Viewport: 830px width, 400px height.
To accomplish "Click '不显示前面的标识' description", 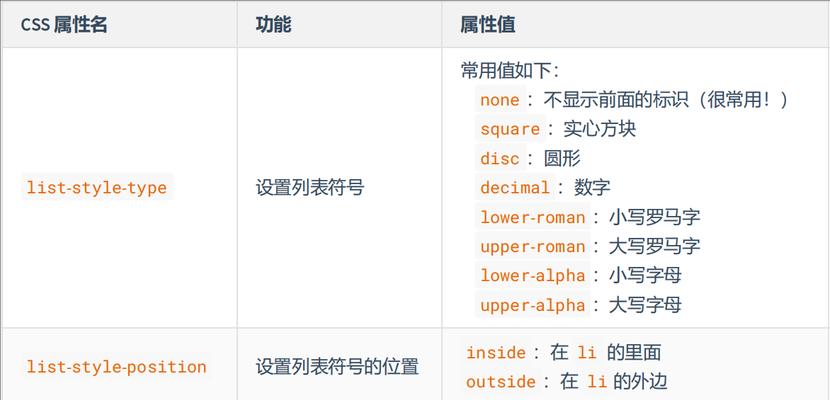I will click(x=616, y=99).
